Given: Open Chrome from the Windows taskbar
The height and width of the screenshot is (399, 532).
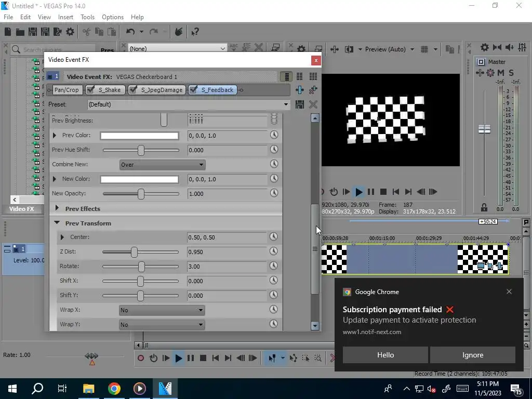Looking at the screenshot, I should (114, 389).
